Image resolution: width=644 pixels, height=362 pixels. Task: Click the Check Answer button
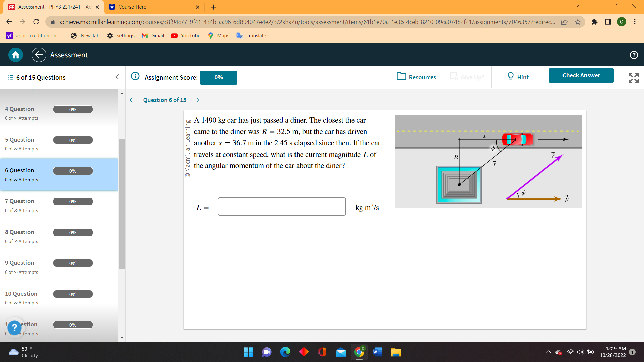click(581, 75)
